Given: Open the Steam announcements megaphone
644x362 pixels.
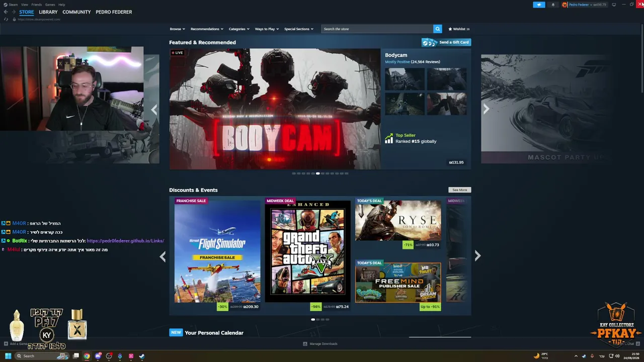Looking at the screenshot, I should click(539, 5).
